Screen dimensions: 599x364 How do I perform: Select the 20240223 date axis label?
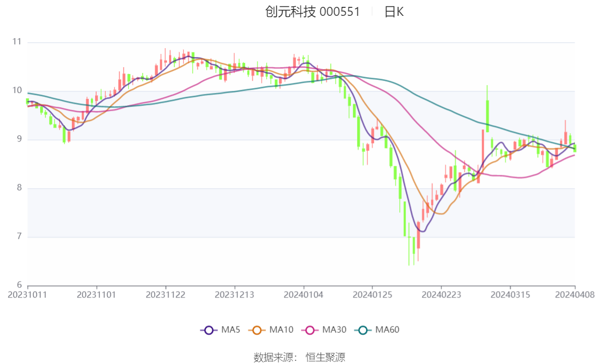tap(441, 295)
